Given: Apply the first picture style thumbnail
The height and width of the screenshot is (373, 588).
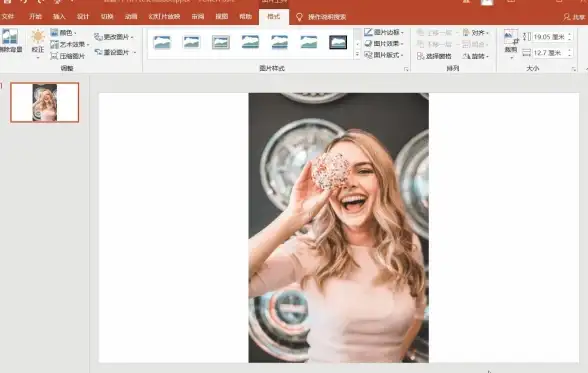Looking at the screenshot, I should 162,42.
